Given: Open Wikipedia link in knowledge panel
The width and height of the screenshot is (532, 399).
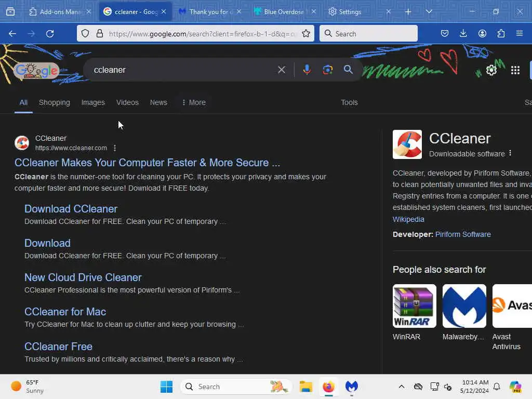Looking at the screenshot, I should (408, 219).
